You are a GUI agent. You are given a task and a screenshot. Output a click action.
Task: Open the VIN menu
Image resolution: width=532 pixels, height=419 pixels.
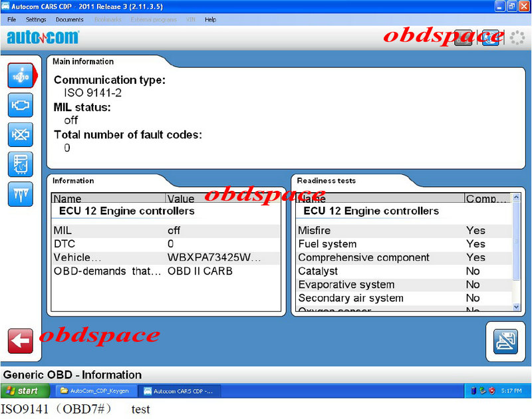click(191, 20)
